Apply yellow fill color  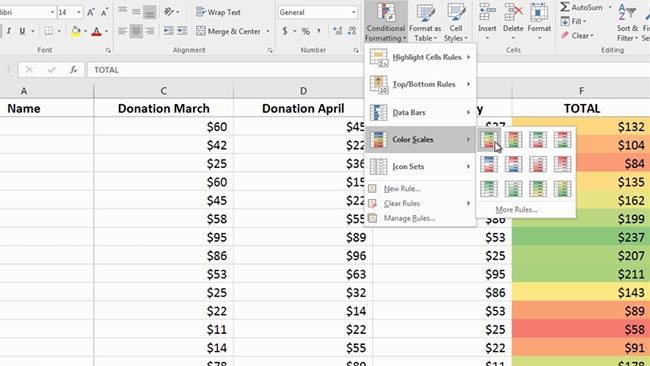click(75, 31)
